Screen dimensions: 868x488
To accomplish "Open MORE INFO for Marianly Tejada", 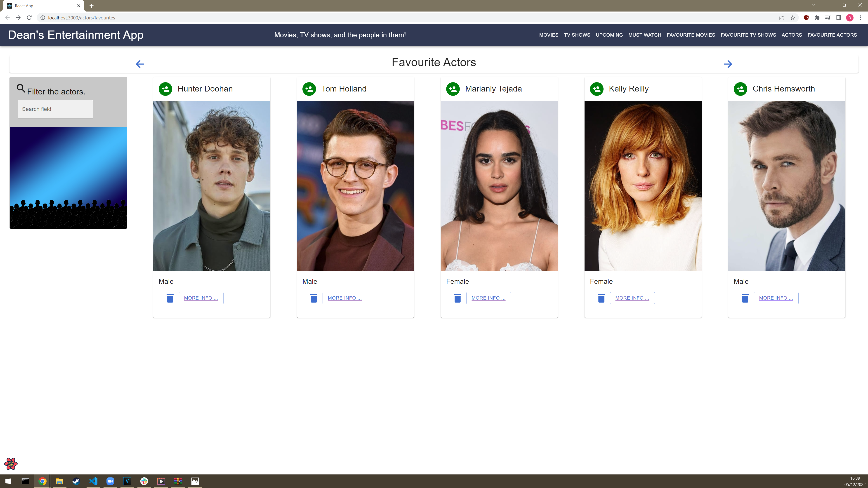I will 488,298.
